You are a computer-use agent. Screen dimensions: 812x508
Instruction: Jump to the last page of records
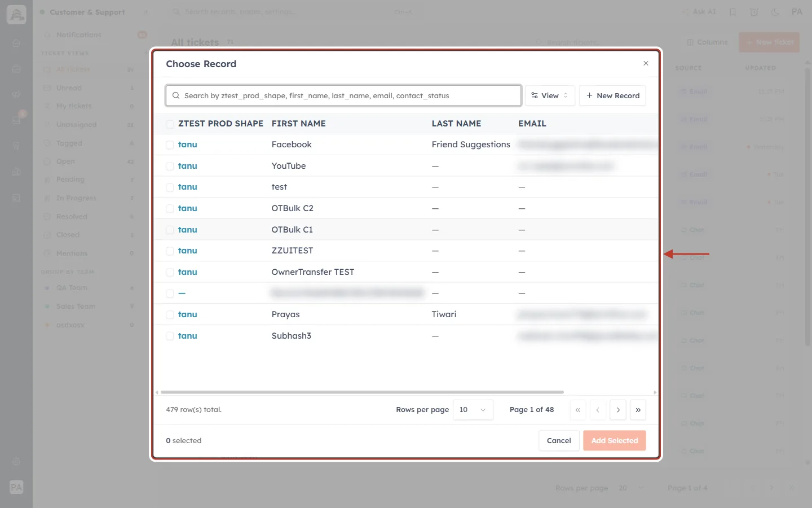(638, 410)
